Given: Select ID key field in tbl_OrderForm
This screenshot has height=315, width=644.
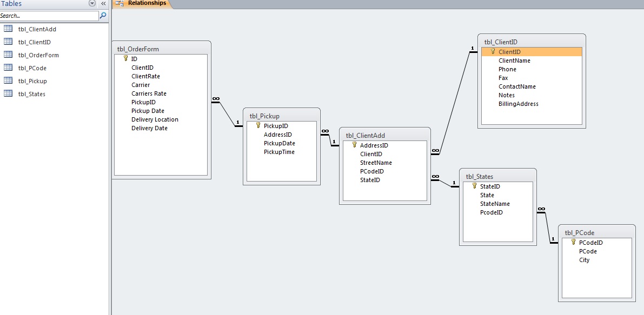Looking at the screenshot, I should (161, 59).
